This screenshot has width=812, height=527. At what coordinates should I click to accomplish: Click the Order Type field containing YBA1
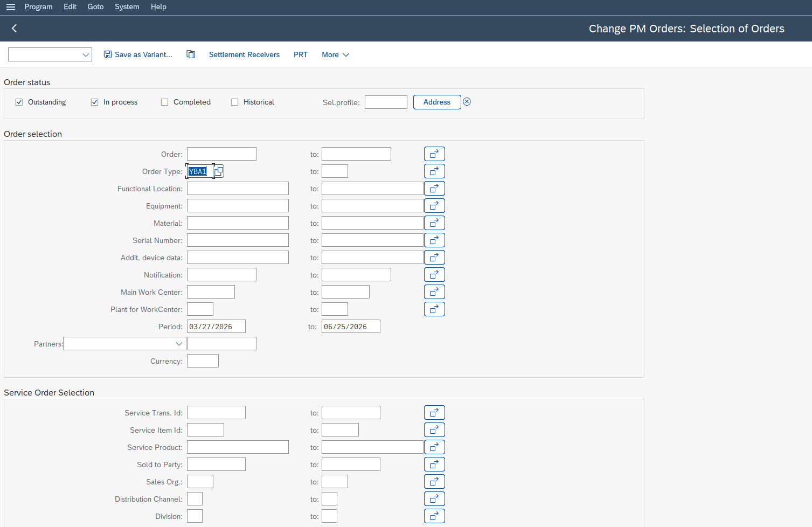(x=200, y=171)
